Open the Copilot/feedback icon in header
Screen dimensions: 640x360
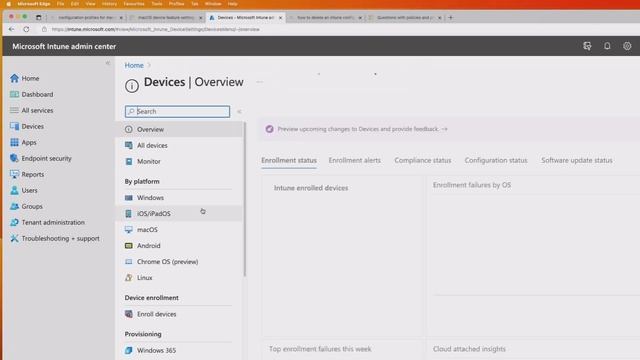(587, 46)
